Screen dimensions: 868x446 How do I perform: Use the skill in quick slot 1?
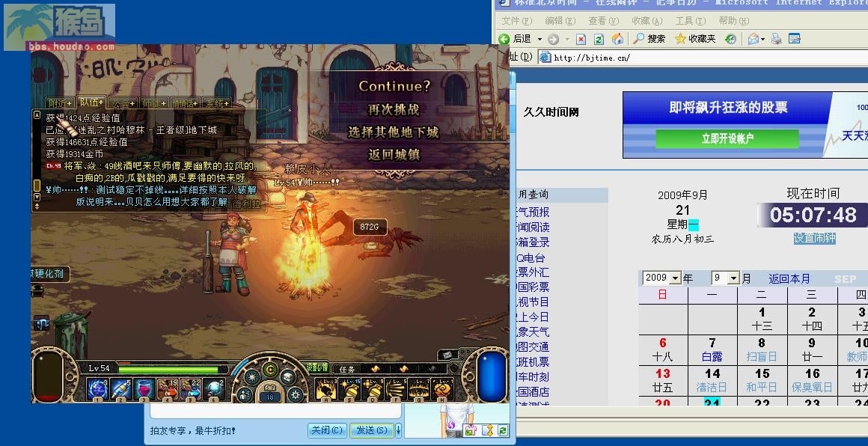(97, 388)
